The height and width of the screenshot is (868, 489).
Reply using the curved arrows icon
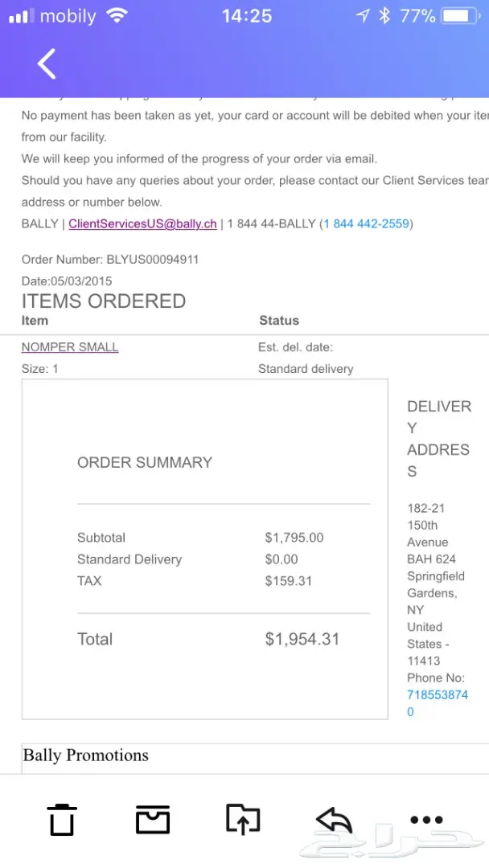click(334, 819)
